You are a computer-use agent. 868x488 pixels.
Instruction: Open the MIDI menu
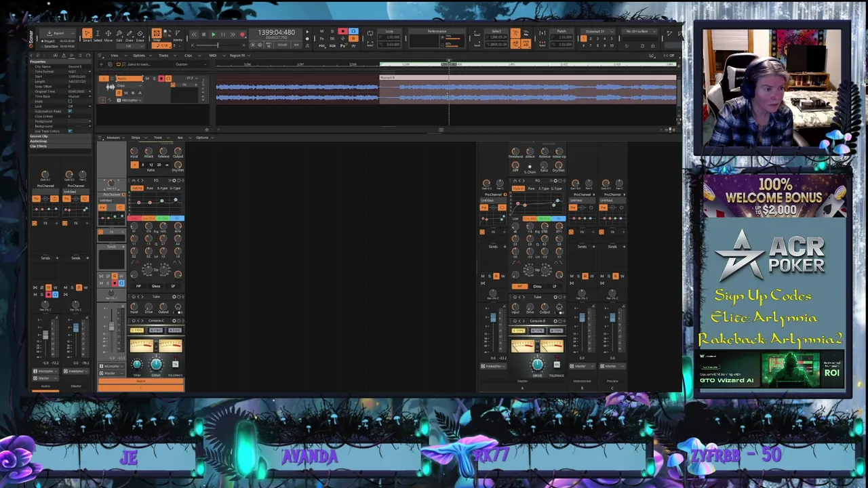pos(212,56)
